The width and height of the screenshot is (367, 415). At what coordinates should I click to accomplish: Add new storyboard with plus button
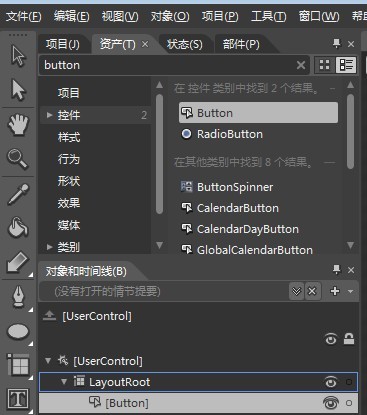click(335, 291)
